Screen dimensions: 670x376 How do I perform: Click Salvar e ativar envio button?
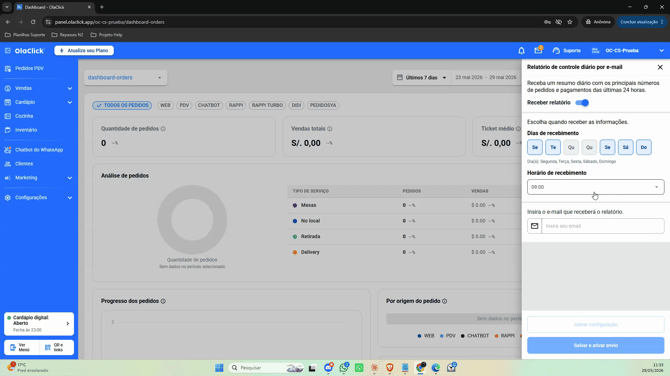[596, 345]
